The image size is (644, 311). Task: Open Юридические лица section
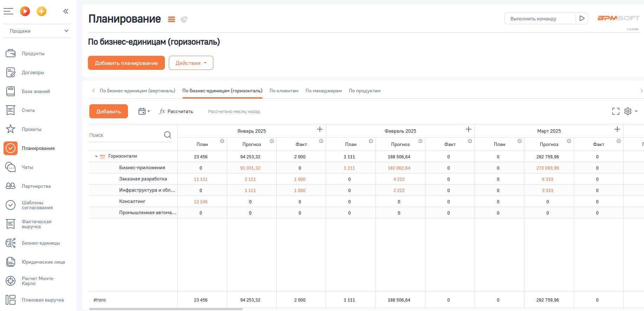(43, 262)
